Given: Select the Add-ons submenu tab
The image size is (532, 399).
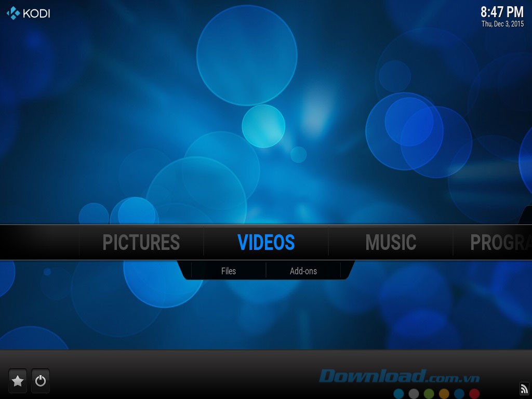Looking at the screenshot, I should tap(303, 271).
